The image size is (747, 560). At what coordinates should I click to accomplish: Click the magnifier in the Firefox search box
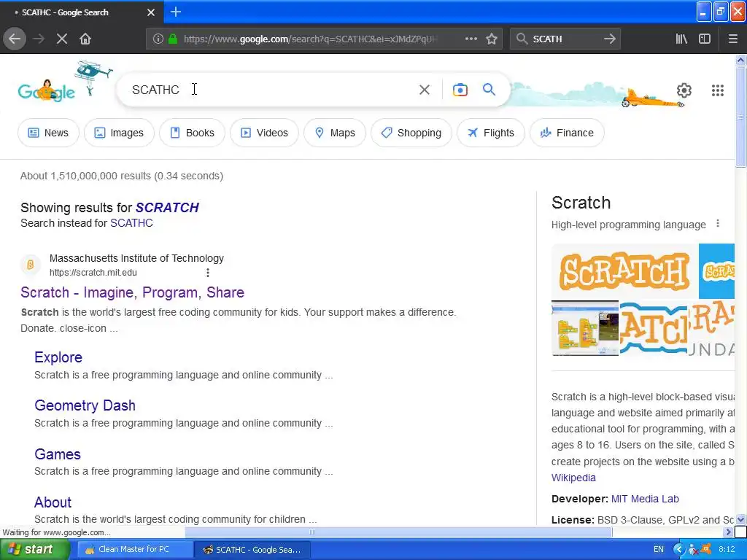click(x=522, y=39)
